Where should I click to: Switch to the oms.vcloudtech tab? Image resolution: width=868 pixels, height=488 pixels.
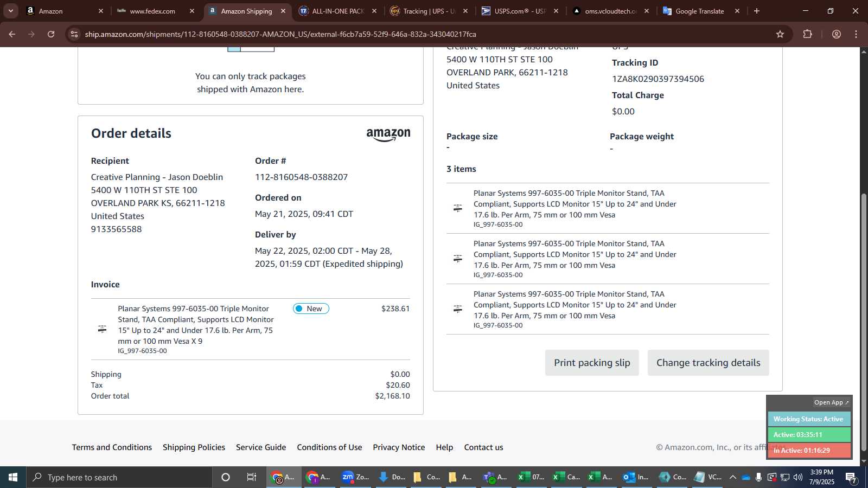pyautogui.click(x=612, y=11)
